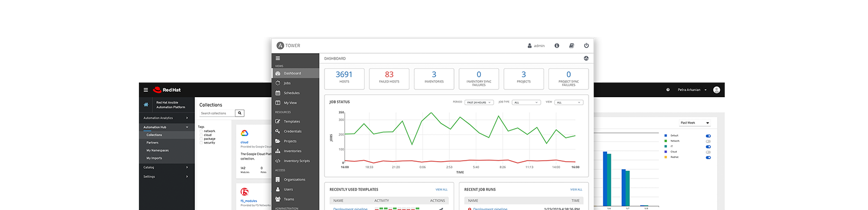Click the Organizations building icon

(278, 180)
